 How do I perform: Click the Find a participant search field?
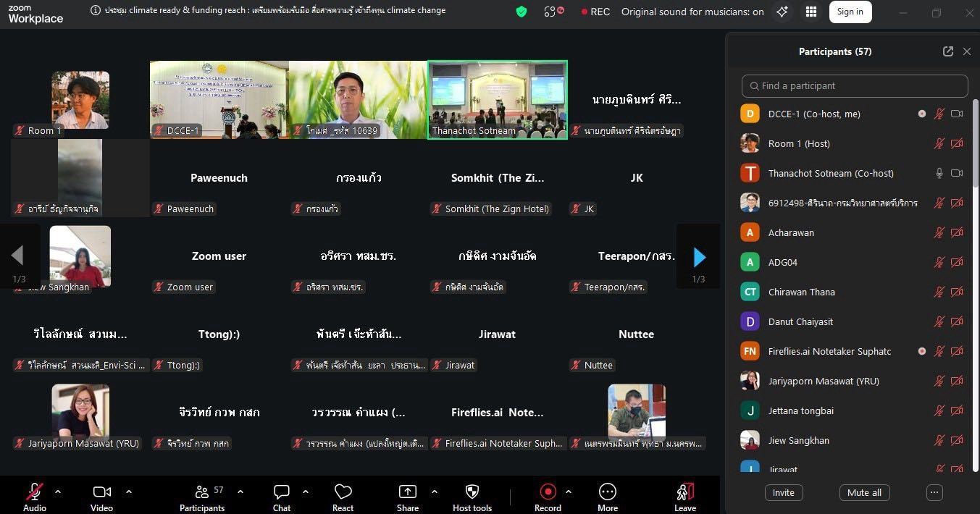(x=855, y=85)
